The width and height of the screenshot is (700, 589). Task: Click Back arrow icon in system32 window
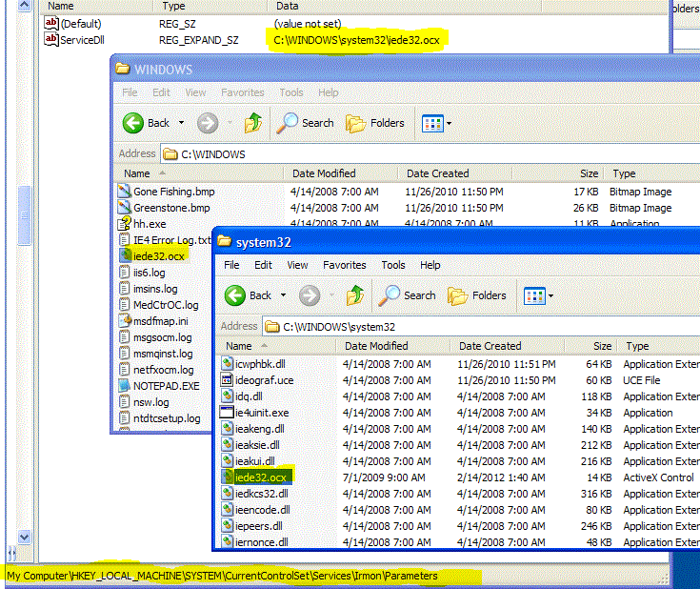click(x=235, y=295)
